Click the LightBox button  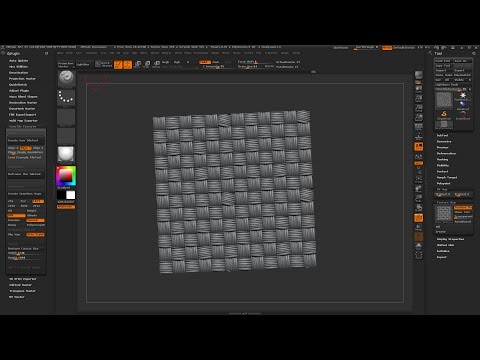pos(83,64)
